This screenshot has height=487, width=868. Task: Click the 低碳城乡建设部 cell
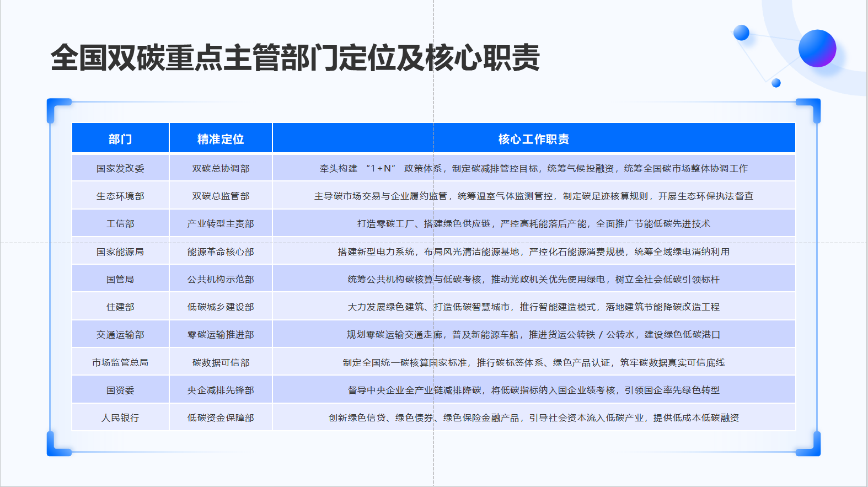click(x=221, y=307)
